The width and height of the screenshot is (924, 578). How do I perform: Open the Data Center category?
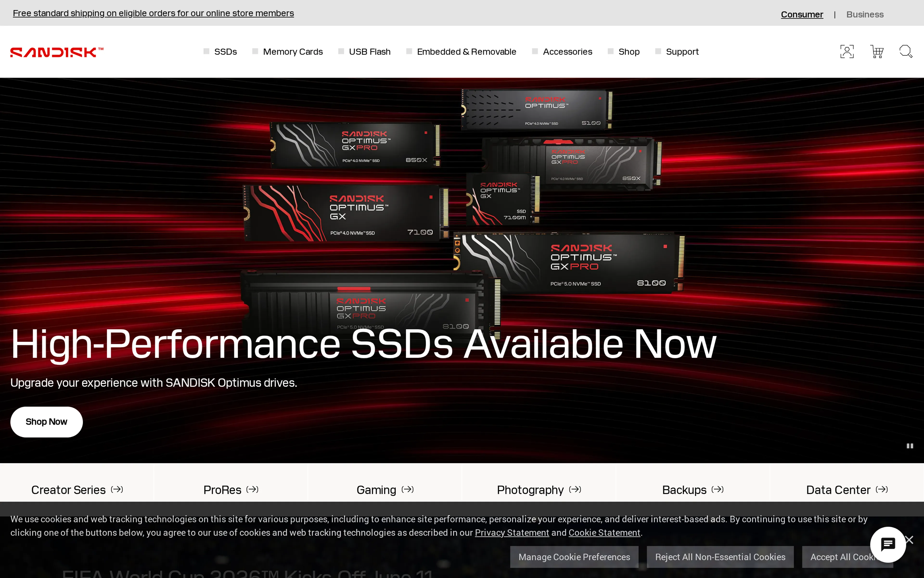847,490
